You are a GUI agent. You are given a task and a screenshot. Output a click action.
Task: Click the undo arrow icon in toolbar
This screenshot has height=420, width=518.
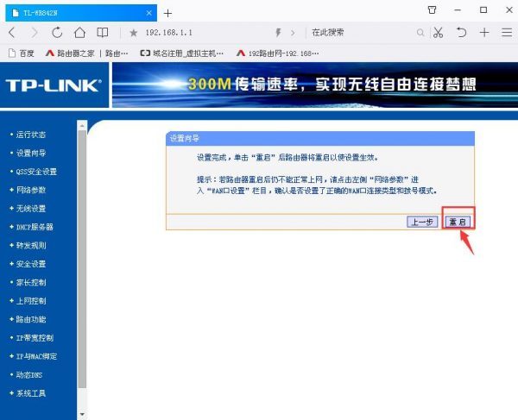click(x=462, y=33)
